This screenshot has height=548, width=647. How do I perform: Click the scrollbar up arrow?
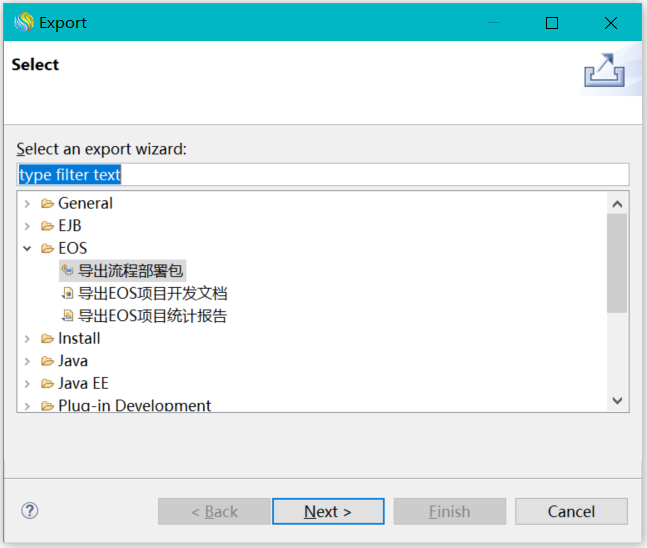(617, 204)
